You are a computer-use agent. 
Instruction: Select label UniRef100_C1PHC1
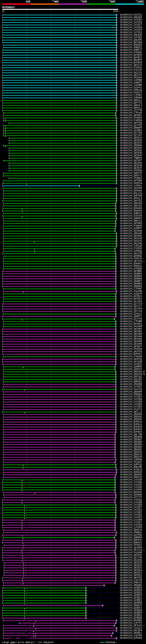click(x=131, y=186)
